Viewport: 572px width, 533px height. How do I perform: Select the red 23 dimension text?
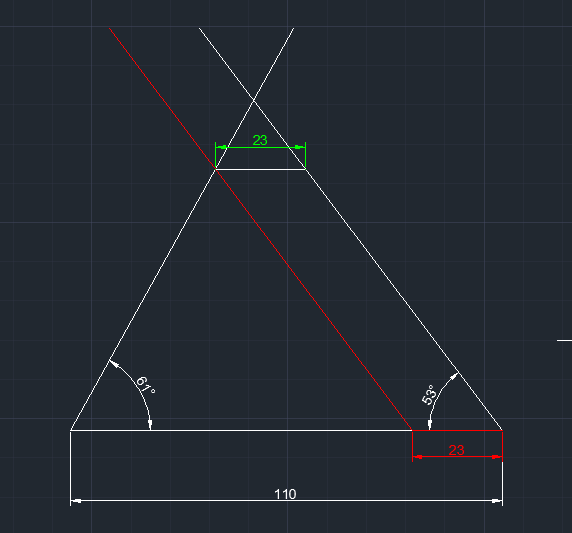pos(456,450)
